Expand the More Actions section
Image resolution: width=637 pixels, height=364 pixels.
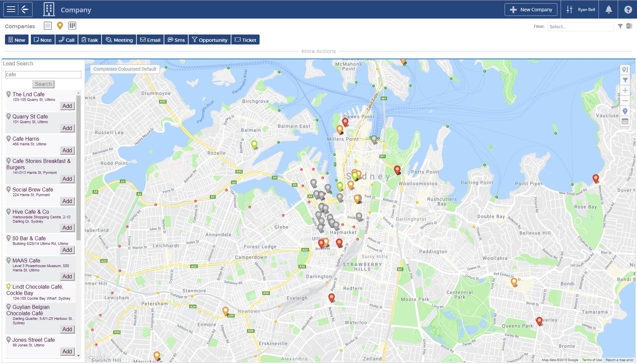point(318,51)
